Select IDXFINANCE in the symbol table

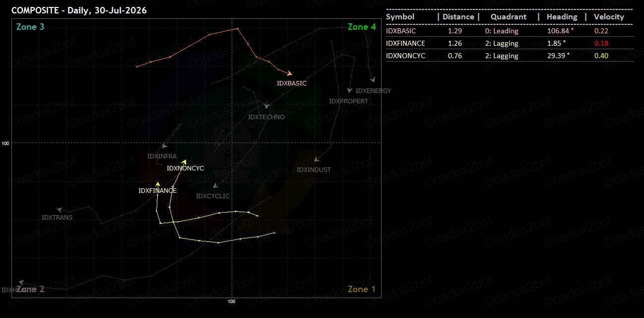[405, 43]
